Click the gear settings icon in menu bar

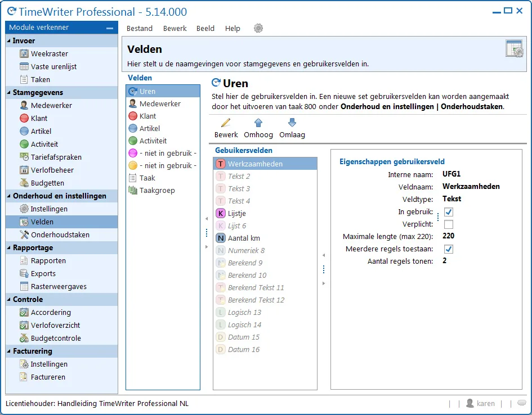[x=258, y=28]
